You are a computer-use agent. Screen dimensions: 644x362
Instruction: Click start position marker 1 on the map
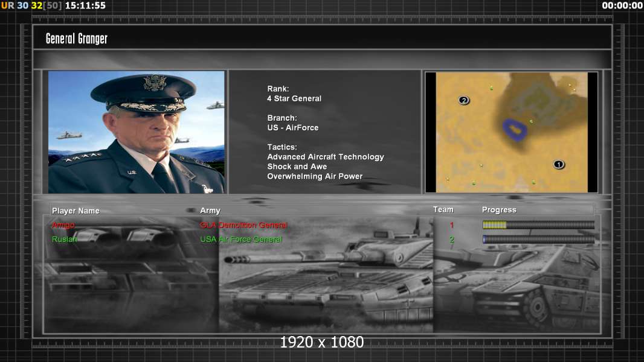[x=559, y=164]
